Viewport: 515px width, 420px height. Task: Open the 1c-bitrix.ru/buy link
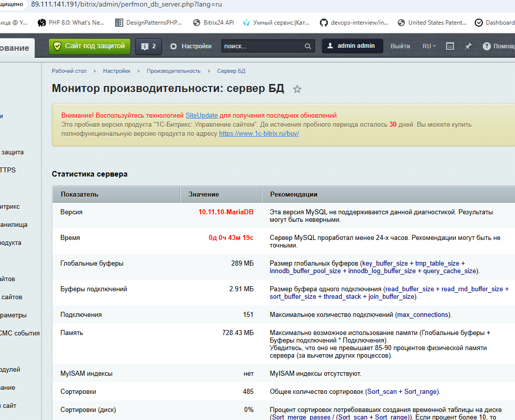259,134
